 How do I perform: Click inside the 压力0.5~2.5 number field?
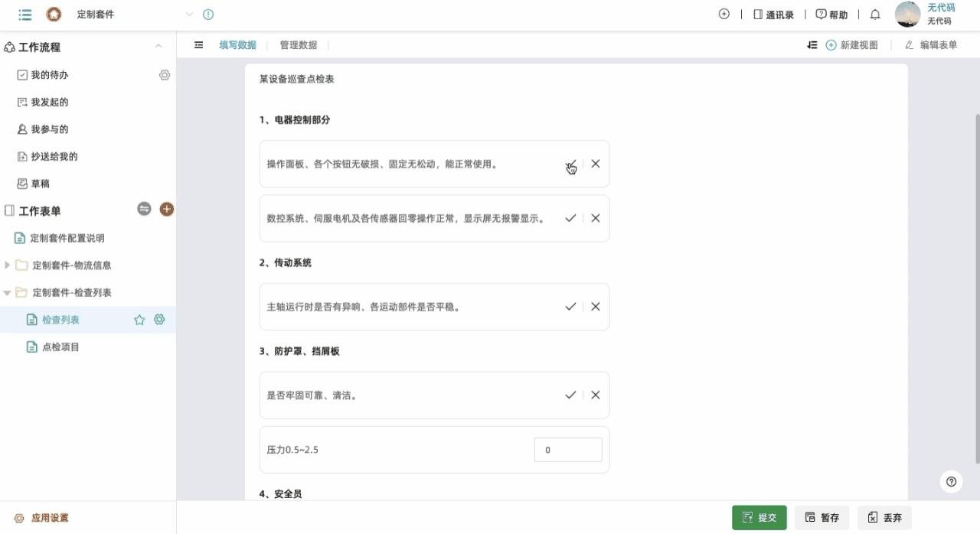coord(567,450)
